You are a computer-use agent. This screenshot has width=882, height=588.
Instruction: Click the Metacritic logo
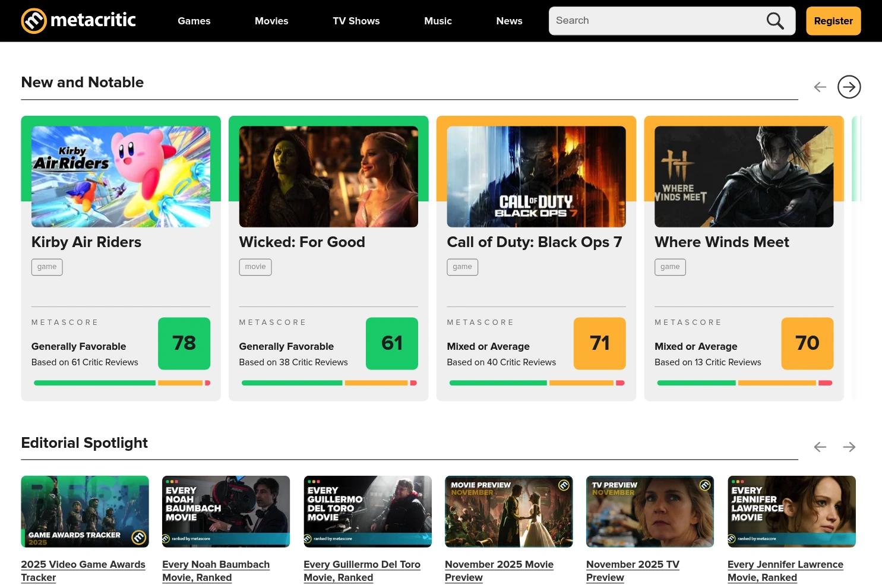78,21
